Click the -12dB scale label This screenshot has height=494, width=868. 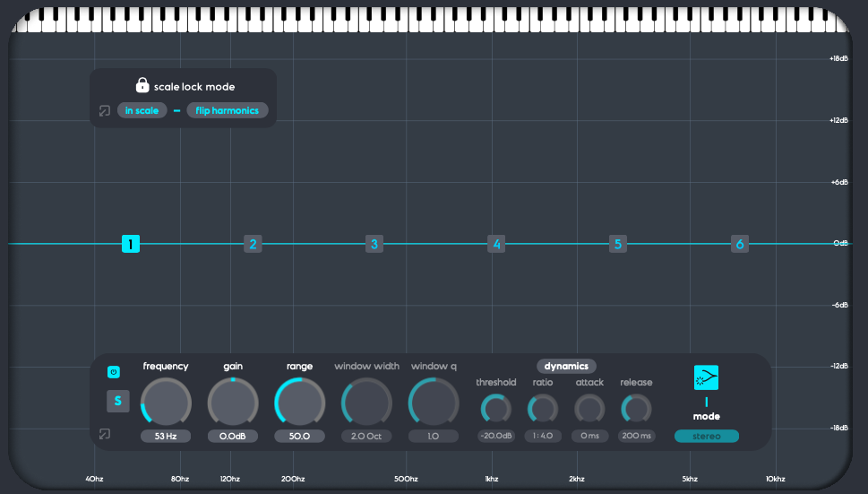pyautogui.click(x=839, y=366)
